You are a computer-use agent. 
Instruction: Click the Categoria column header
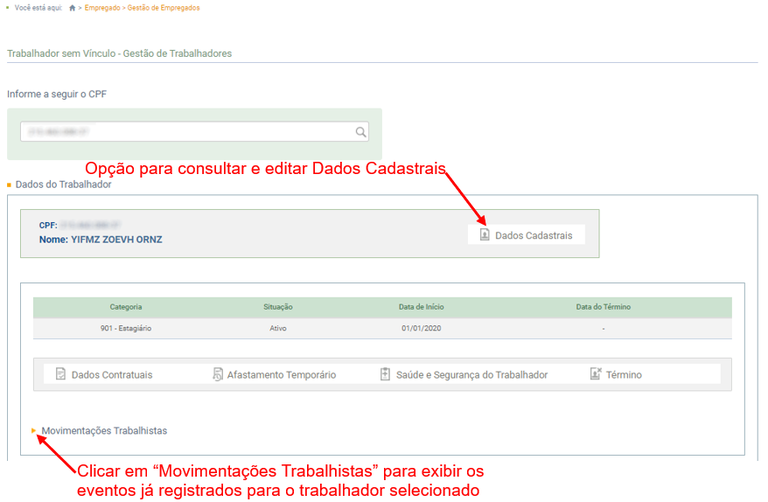(x=126, y=307)
